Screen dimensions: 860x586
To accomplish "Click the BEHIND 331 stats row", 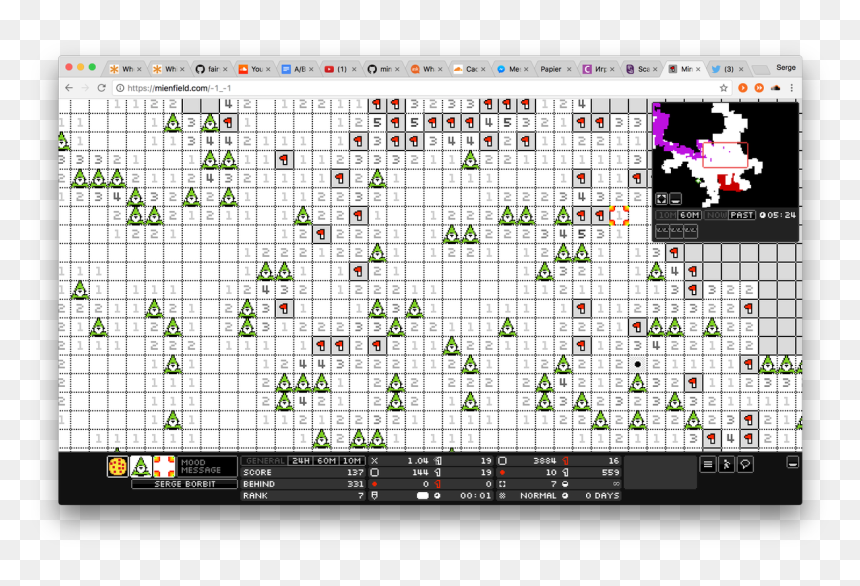I will pos(303,484).
